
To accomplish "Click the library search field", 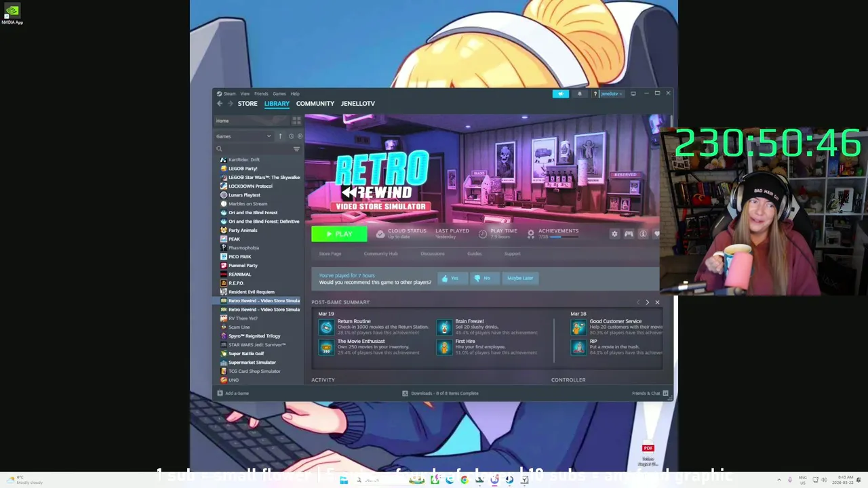I will pyautogui.click(x=256, y=149).
